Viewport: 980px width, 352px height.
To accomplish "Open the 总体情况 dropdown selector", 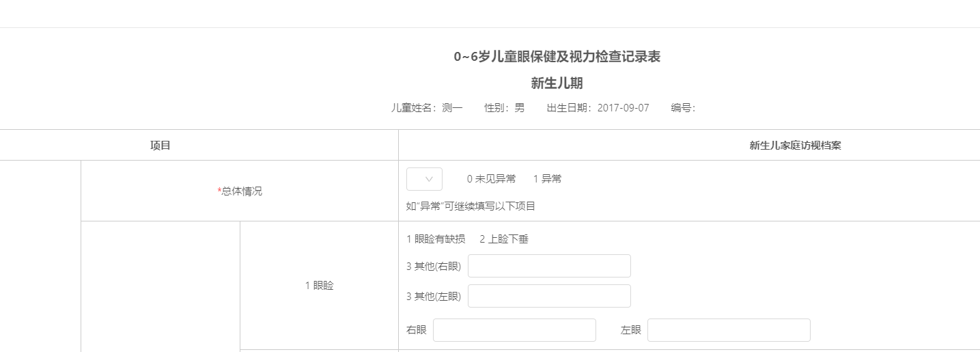I will pos(424,179).
